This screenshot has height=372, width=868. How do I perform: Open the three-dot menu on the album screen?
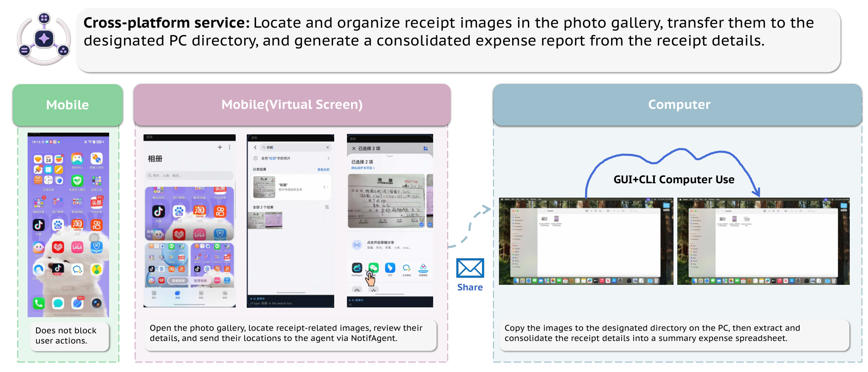pyautogui.click(x=230, y=147)
